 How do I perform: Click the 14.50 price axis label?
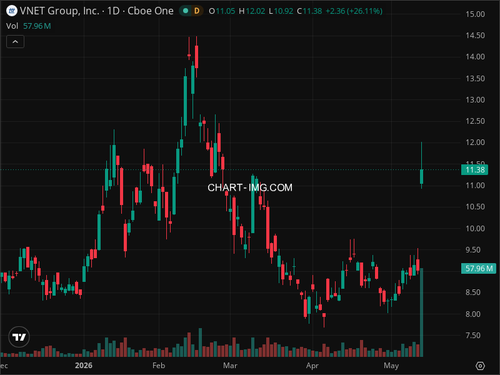[475, 35]
